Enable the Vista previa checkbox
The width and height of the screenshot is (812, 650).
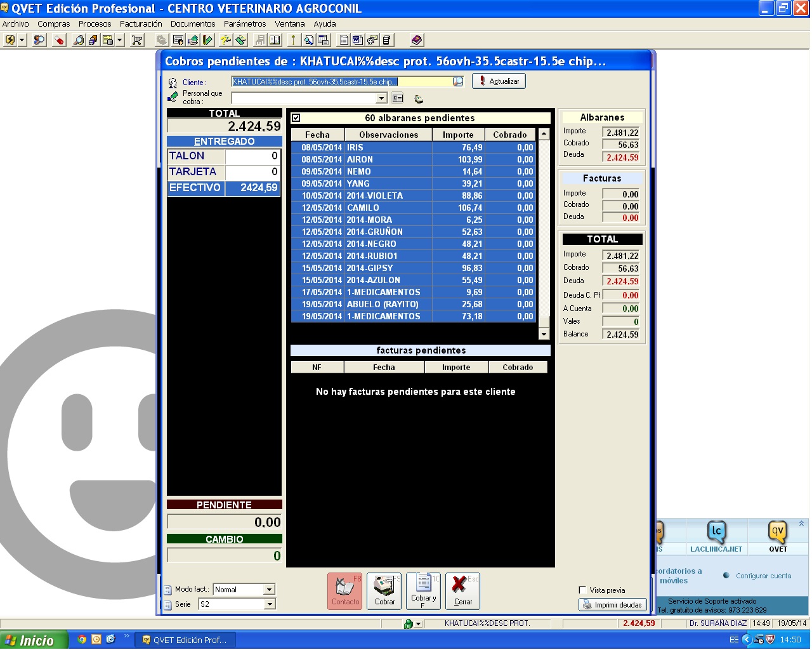click(x=582, y=590)
